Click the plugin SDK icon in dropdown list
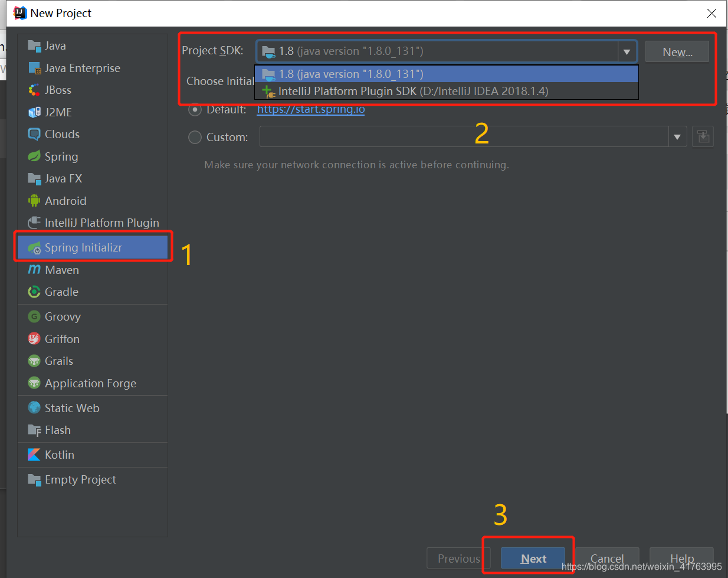 tap(268, 92)
